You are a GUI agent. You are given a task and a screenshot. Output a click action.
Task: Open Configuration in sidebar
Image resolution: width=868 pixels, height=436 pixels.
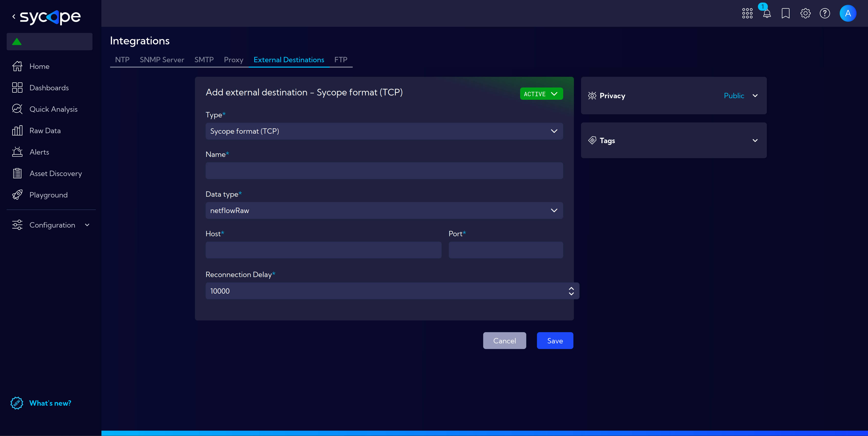(52, 225)
